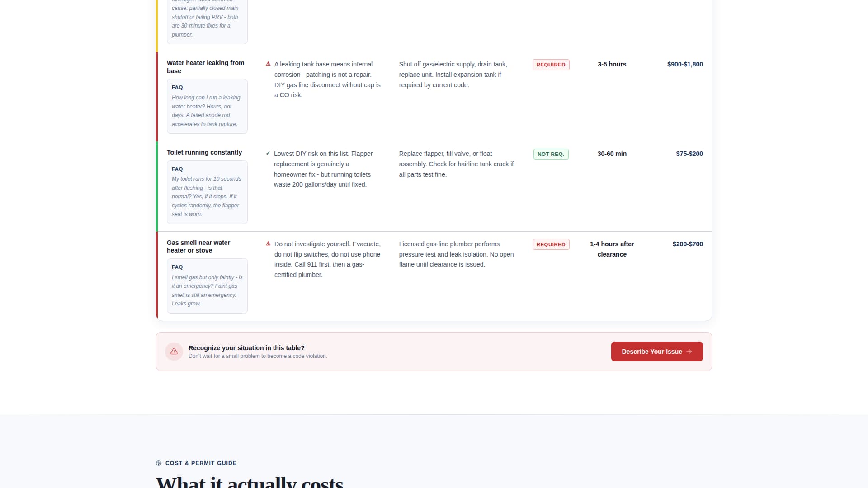
Task: Click the 'Do not investigate yourself' warning text
Action: [328, 259]
